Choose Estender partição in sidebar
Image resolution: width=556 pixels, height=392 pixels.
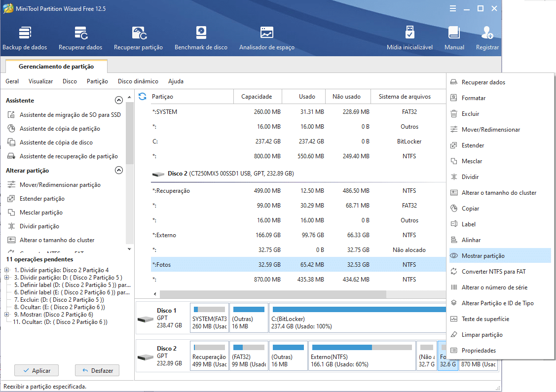tap(36, 199)
